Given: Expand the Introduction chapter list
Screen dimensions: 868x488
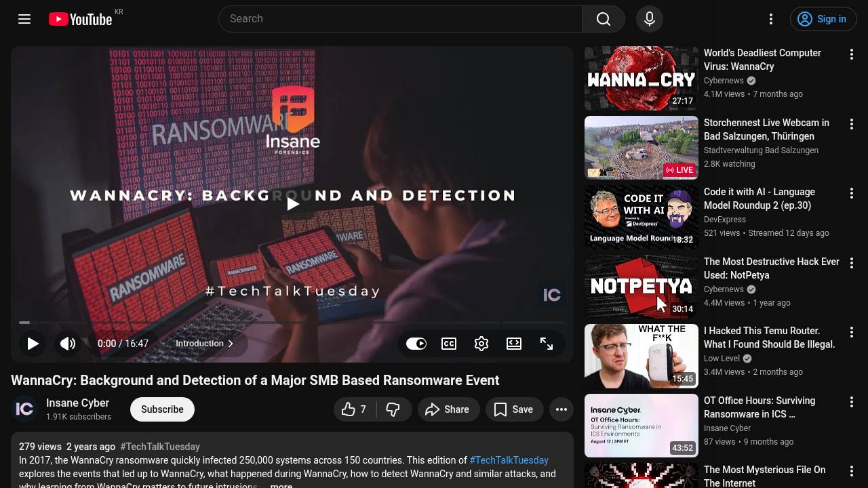Looking at the screenshot, I should click(204, 344).
